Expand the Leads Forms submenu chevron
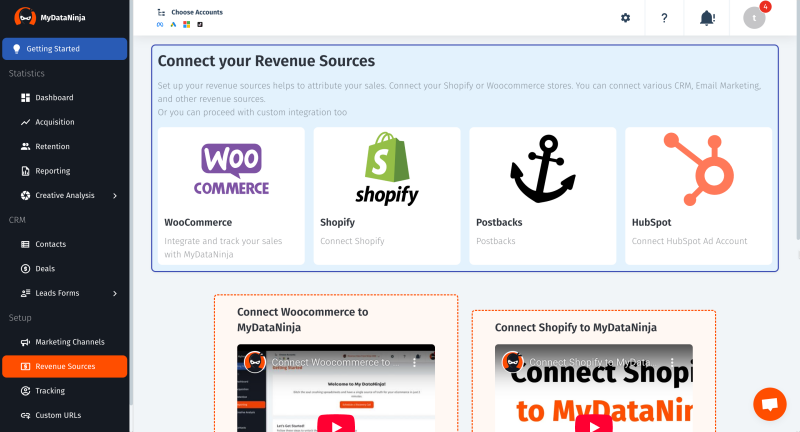This screenshot has width=800, height=432. [x=115, y=293]
